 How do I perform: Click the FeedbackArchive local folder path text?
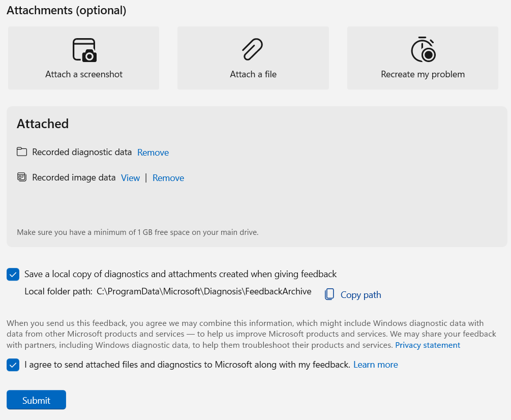point(204,291)
